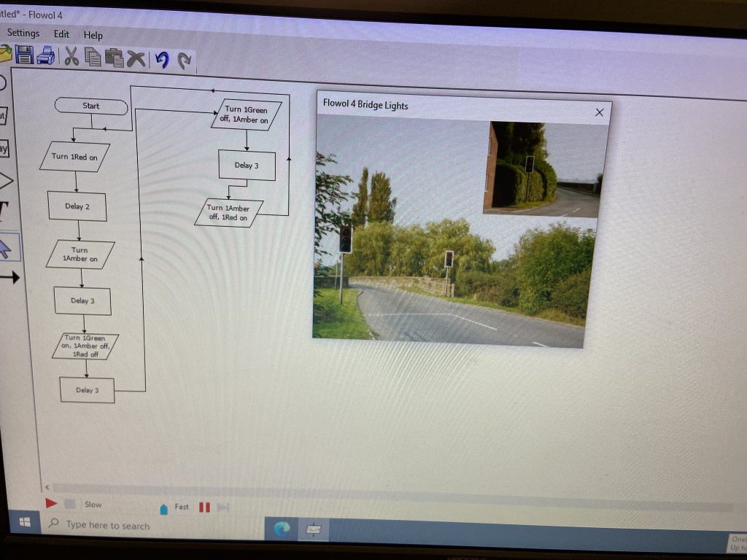Click the blue Undo arrow
This screenshot has height=560, width=747.
coord(162,60)
